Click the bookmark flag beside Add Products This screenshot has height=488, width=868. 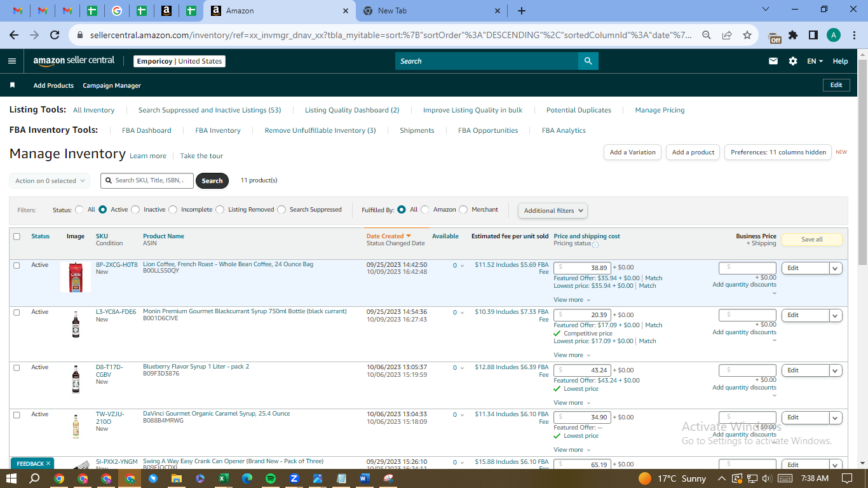12,85
